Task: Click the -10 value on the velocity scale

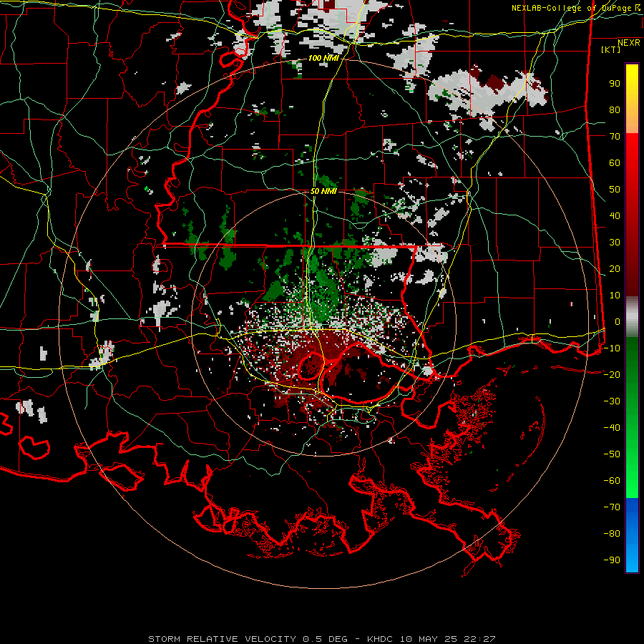Action: [x=612, y=348]
